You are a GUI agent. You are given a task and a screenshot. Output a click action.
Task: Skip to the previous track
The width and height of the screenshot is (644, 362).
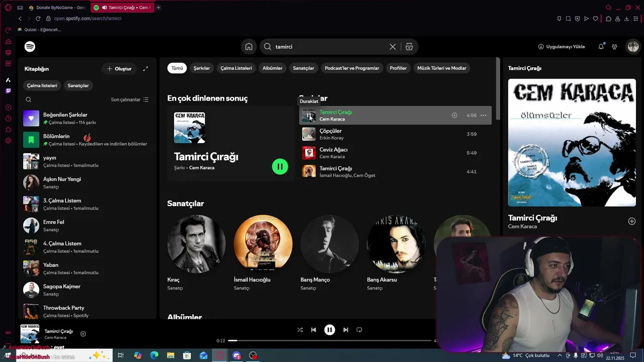[x=313, y=330]
